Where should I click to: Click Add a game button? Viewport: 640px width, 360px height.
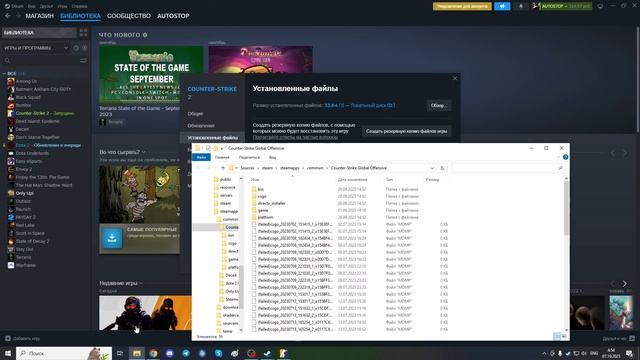point(22,338)
